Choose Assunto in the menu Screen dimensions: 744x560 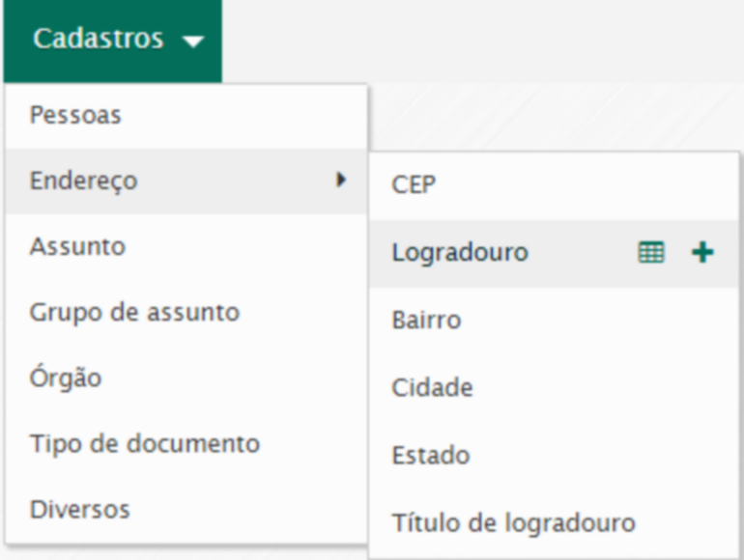78,246
